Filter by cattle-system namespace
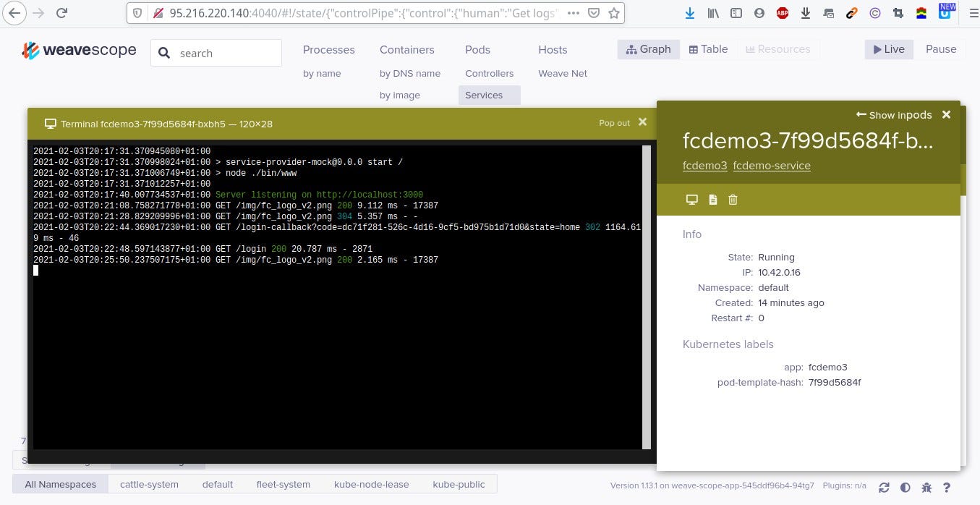980x505 pixels. coord(149,484)
